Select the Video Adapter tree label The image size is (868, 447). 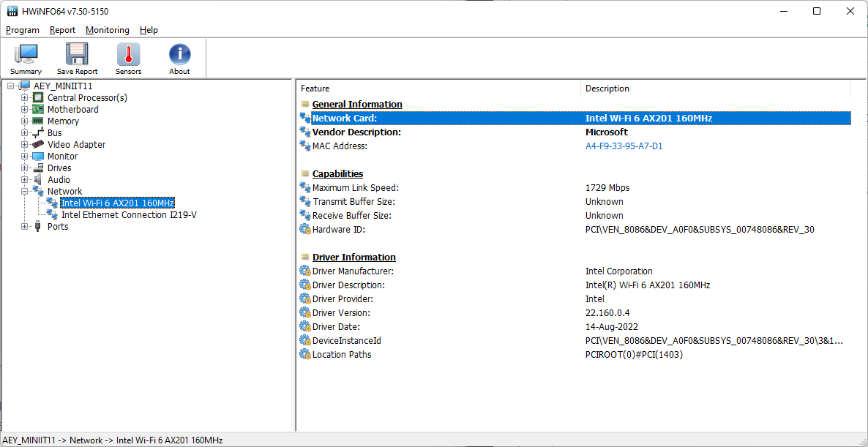76,144
